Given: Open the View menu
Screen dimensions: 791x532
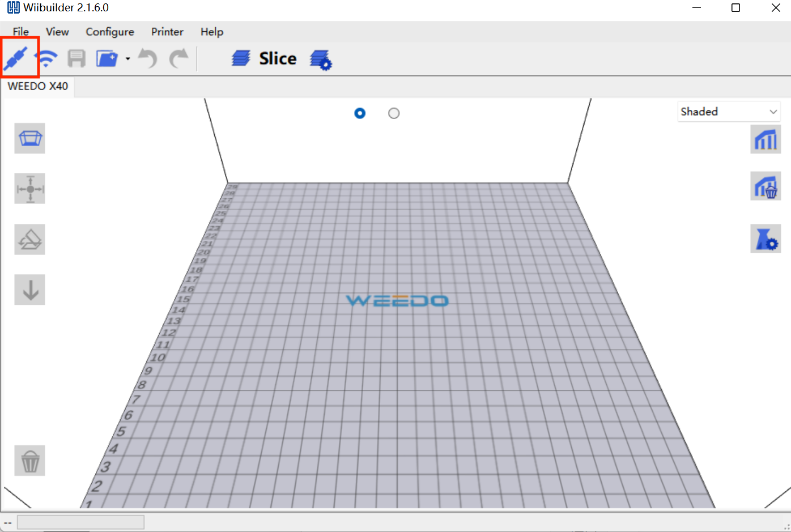Looking at the screenshot, I should point(57,32).
